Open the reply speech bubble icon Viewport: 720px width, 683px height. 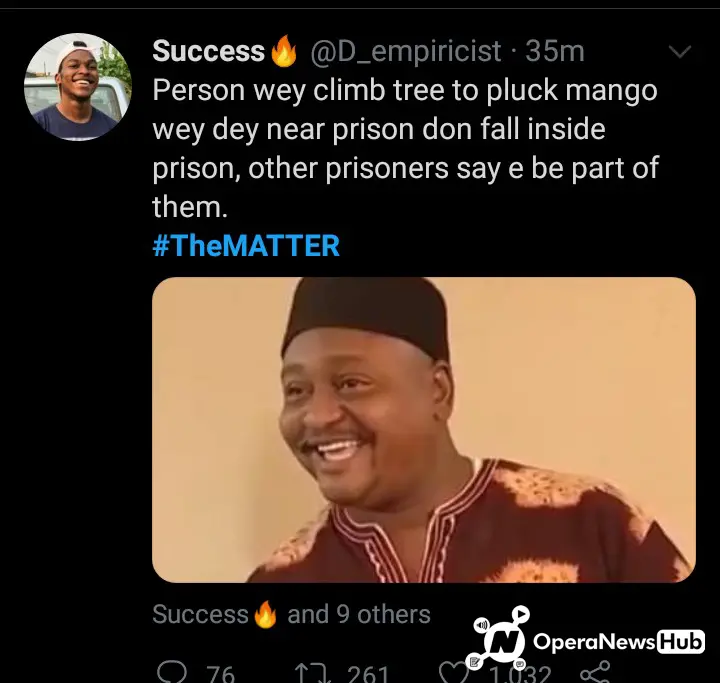(172, 673)
